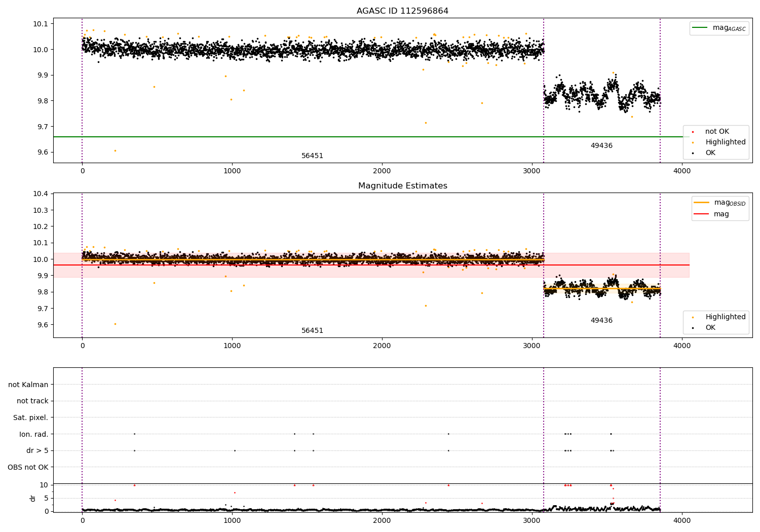Click the "9.8" y-axis tick in the AGASC ID plot

[43, 101]
